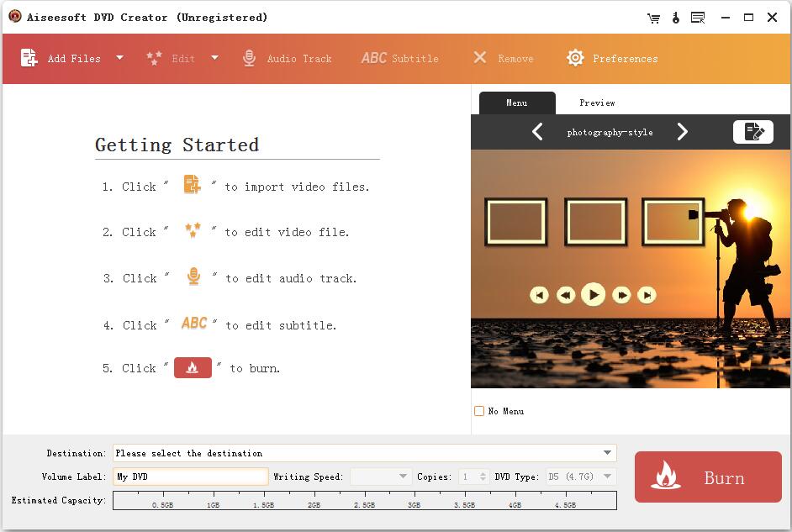Screen dimensions: 792x532
Task: Switch to the Preview tab
Action: [x=597, y=103]
